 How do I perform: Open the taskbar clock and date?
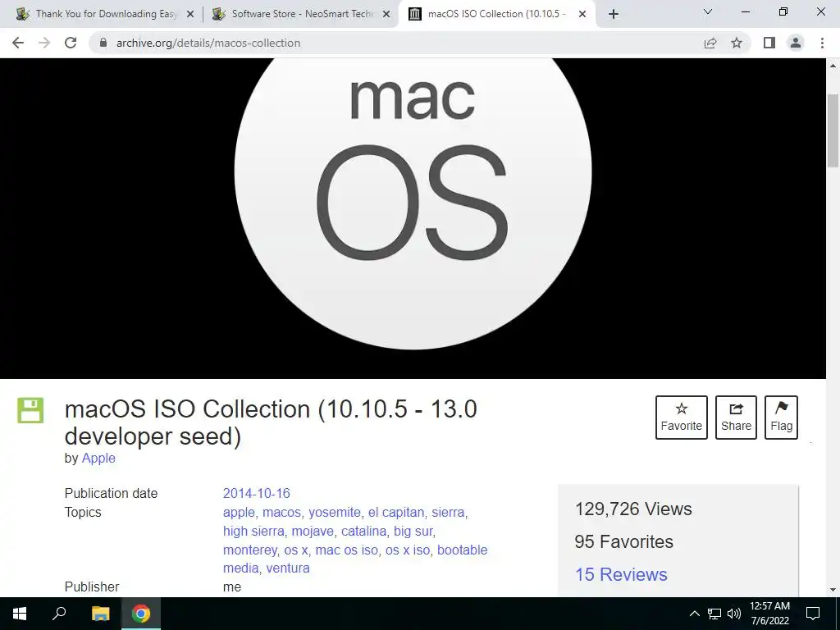tap(769, 614)
